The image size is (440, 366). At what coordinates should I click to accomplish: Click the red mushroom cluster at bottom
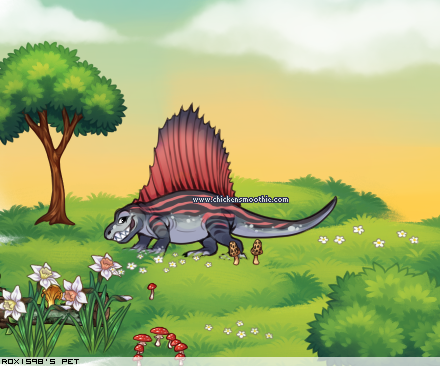click(161, 343)
